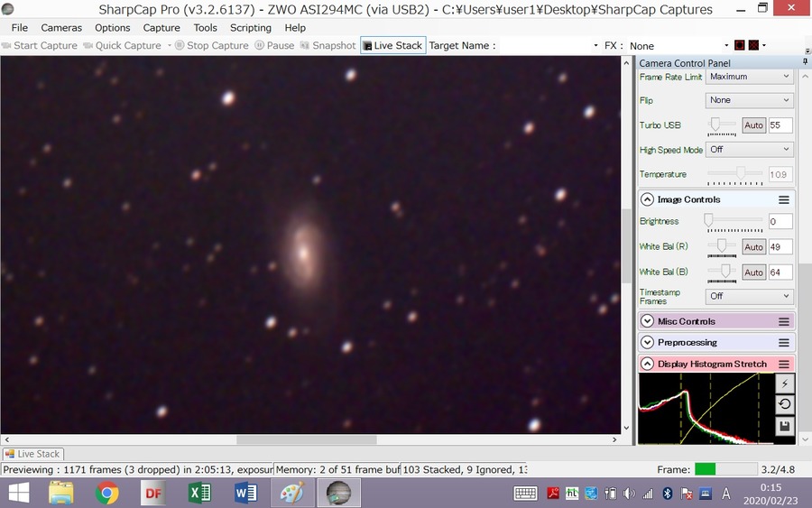
Task: Click White Bal (R) value field
Action: tap(780, 247)
